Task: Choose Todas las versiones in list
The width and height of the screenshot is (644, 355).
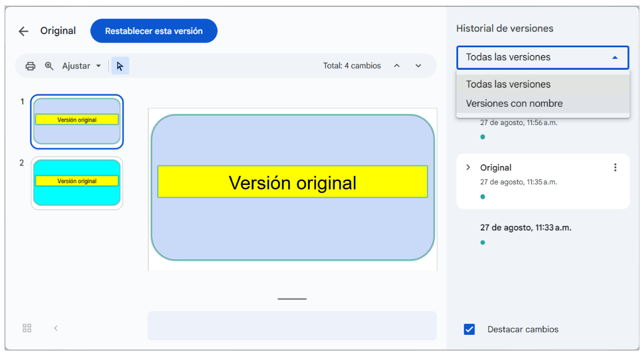Action: (508, 84)
